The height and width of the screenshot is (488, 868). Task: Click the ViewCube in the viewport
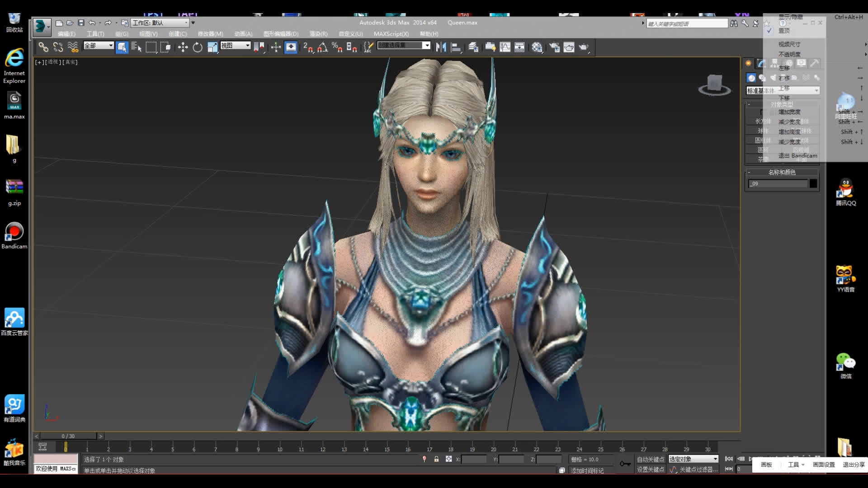tap(714, 84)
